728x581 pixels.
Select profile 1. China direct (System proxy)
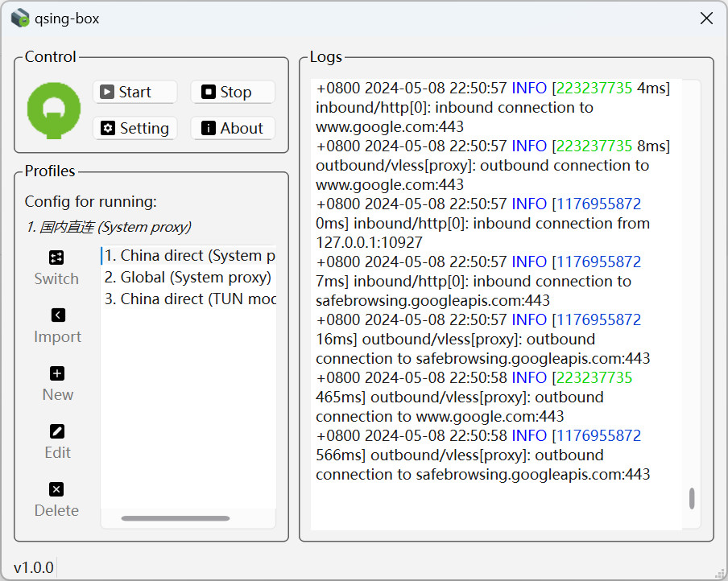(189, 255)
